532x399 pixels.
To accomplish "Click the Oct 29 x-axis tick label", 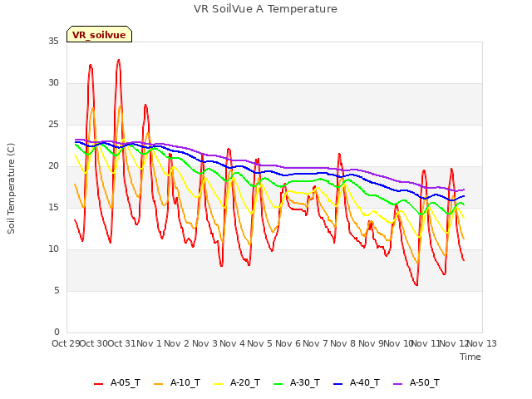I will tap(66, 343).
